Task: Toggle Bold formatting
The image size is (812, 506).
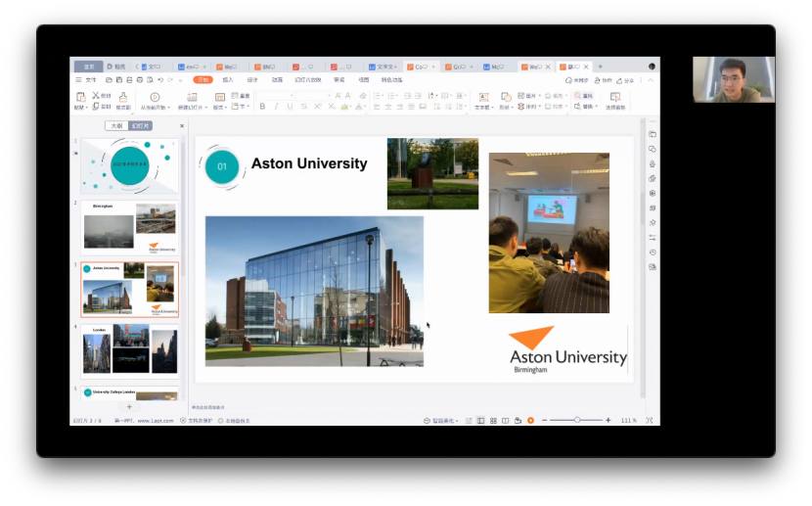Action: [262, 106]
